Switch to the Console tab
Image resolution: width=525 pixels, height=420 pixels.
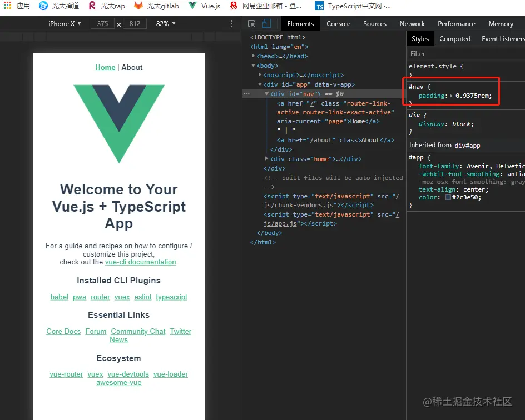click(339, 24)
